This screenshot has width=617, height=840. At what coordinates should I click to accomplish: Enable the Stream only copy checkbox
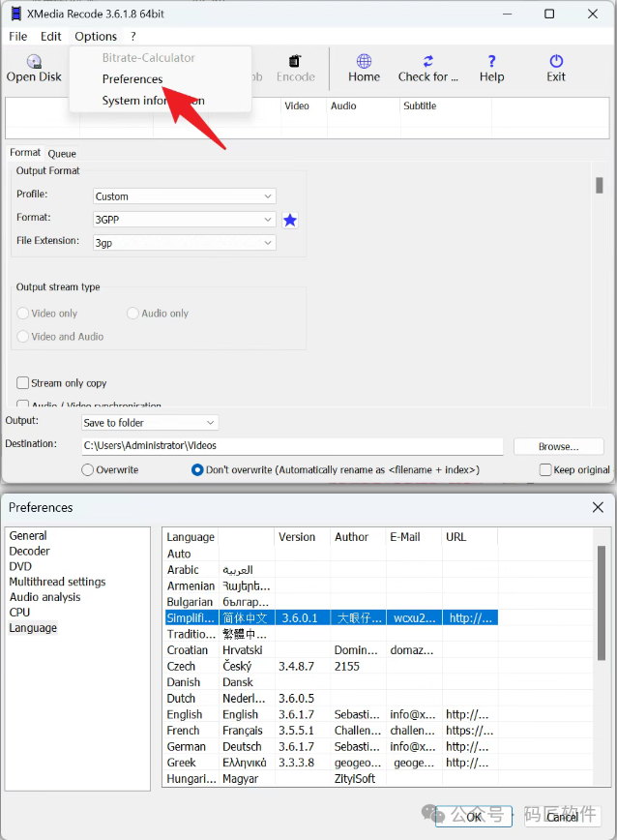click(23, 383)
